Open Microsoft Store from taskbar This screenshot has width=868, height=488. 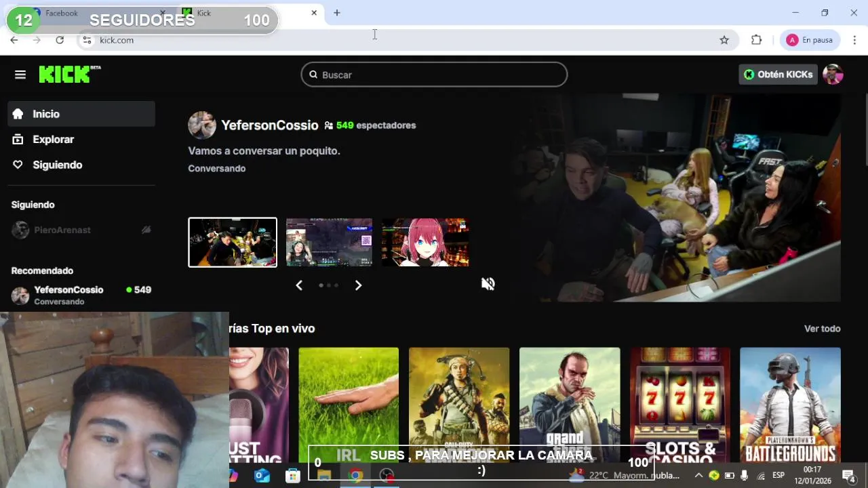coord(293,476)
